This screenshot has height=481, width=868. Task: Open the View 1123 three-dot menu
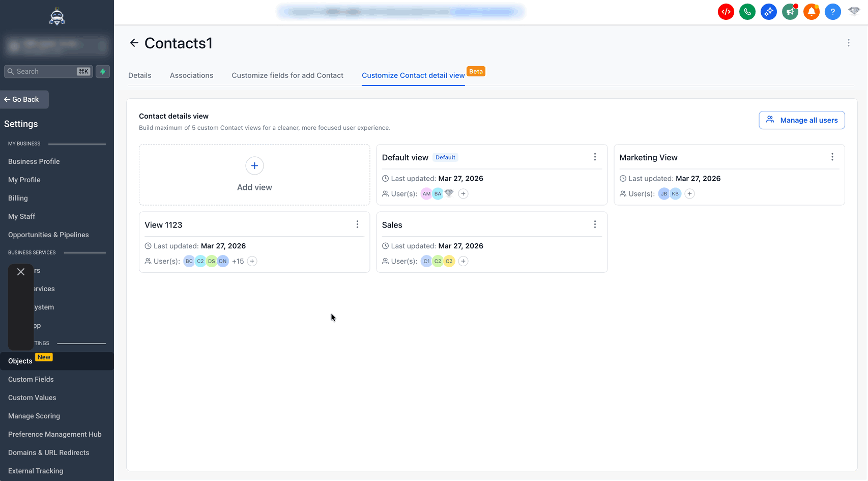coord(357,224)
